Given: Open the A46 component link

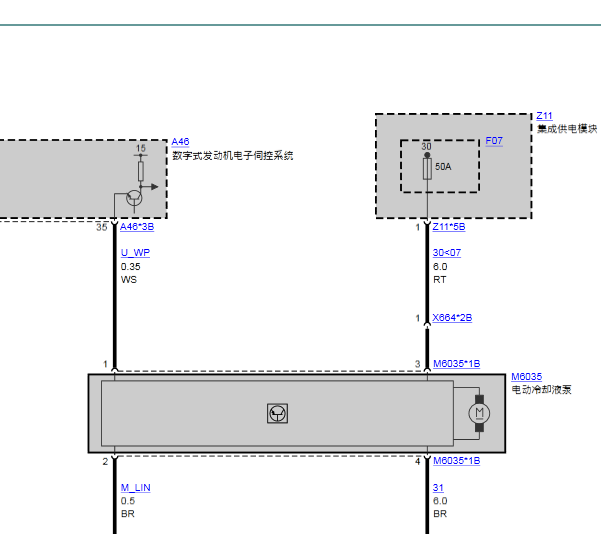Looking at the screenshot, I should pyautogui.click(x=180, y=141).
